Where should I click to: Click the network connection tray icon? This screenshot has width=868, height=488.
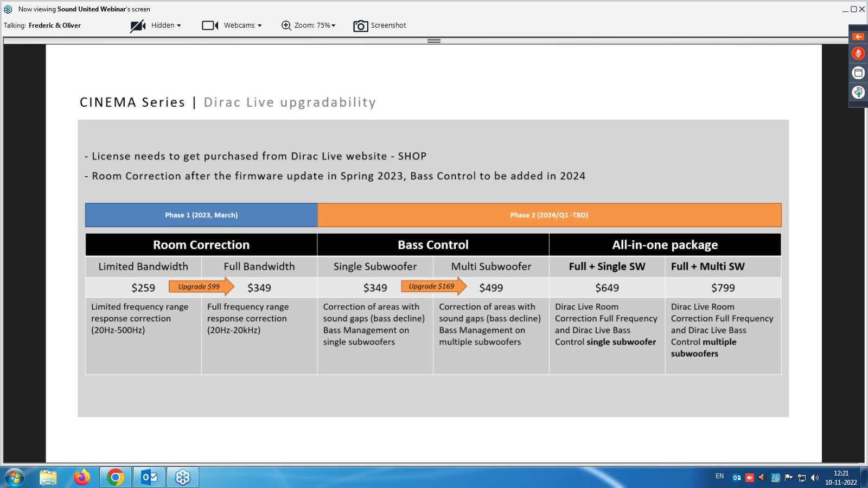coord(802,478)
